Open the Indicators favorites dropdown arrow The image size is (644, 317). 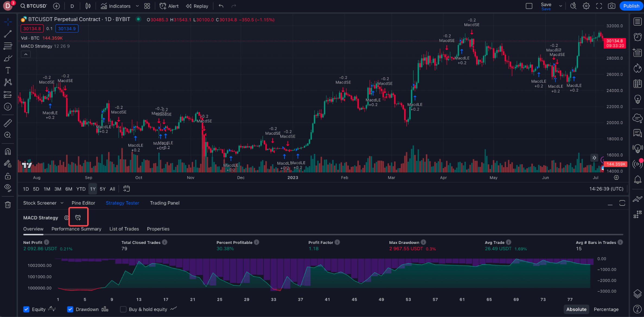pos(137,6)
